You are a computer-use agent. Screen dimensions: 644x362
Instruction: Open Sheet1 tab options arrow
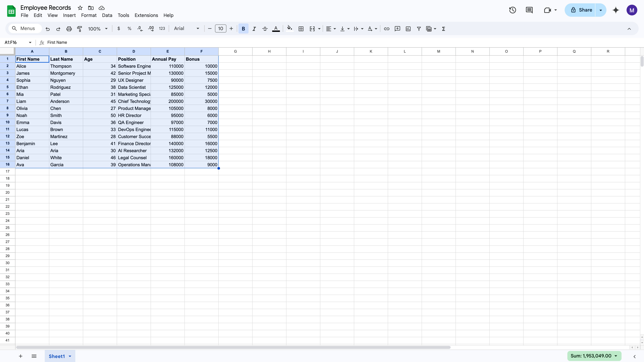pyautogui.click(x=70, y=356)
